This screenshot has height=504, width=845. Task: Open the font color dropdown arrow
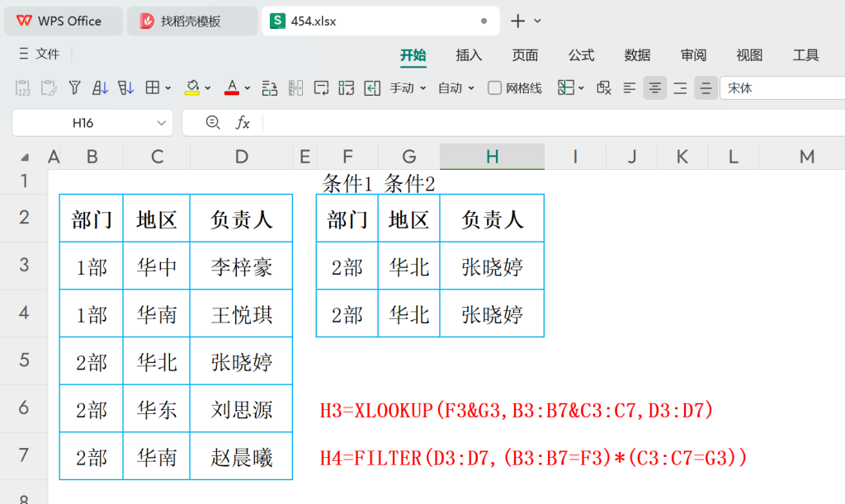[x=248, y=88]
